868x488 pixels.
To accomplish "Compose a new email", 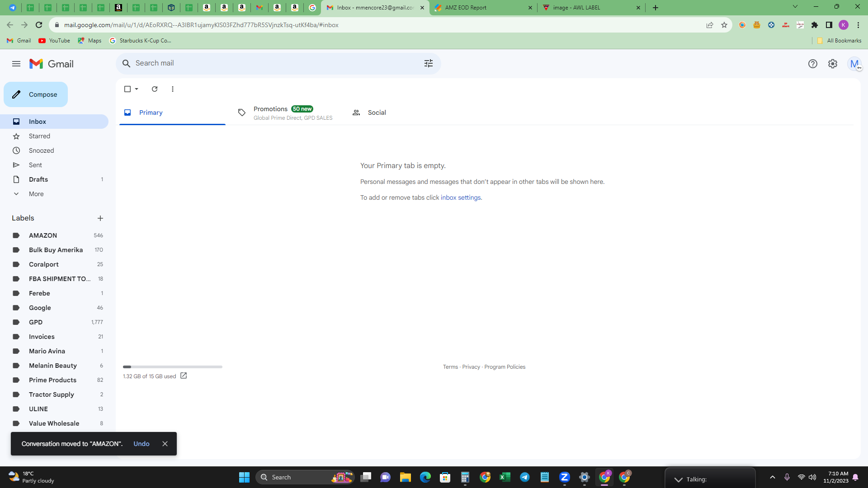I will coord(36,94).
